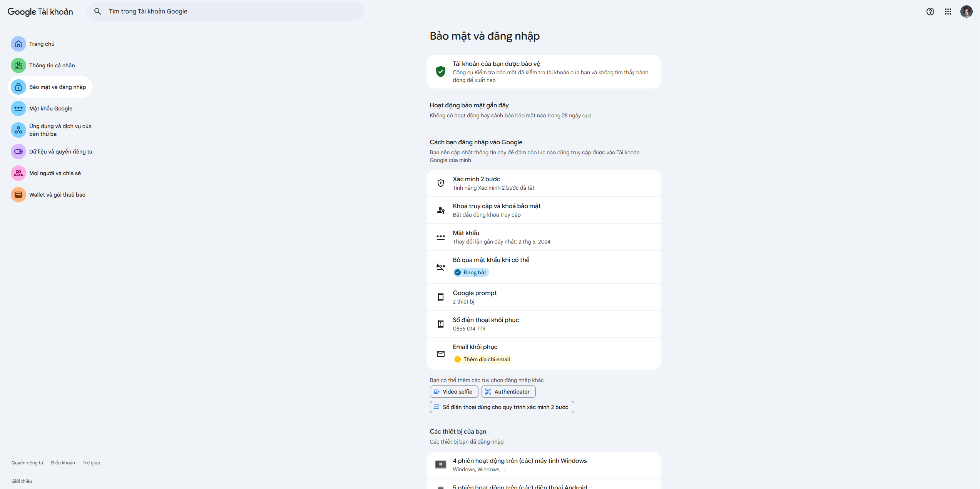
Task: Open Trang chủ in sidebar
Action: [42, 44]
